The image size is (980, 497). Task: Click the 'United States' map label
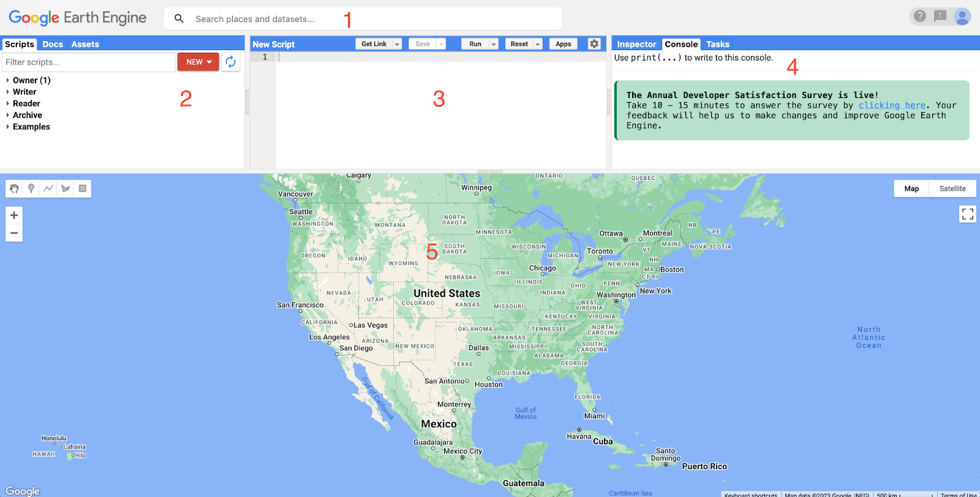click(447, 293)
